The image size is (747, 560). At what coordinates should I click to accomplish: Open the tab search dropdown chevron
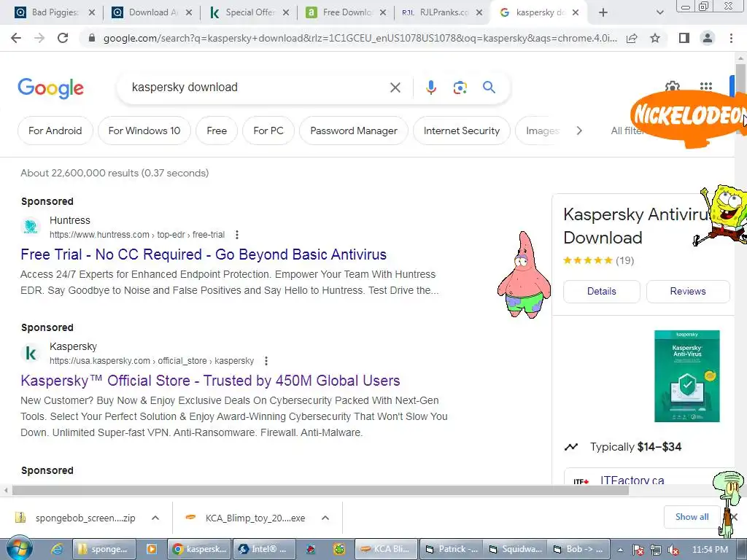point(659,12)
